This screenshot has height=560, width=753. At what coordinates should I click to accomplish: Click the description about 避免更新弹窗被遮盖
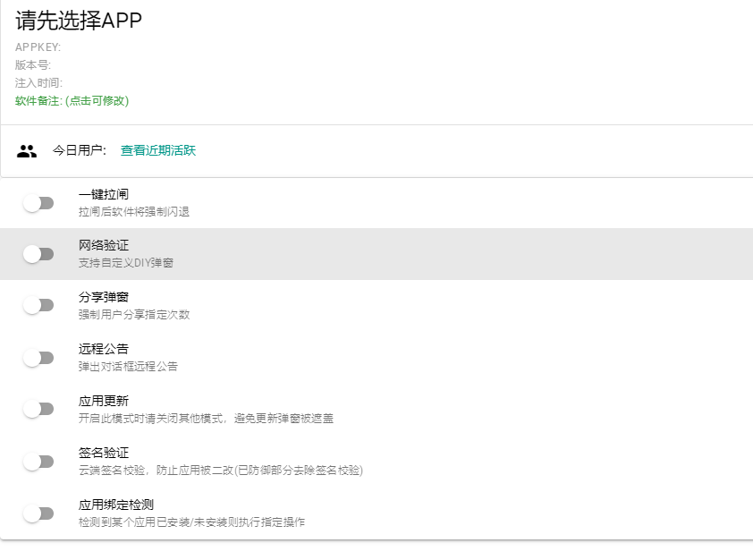(x=206, y=419)
